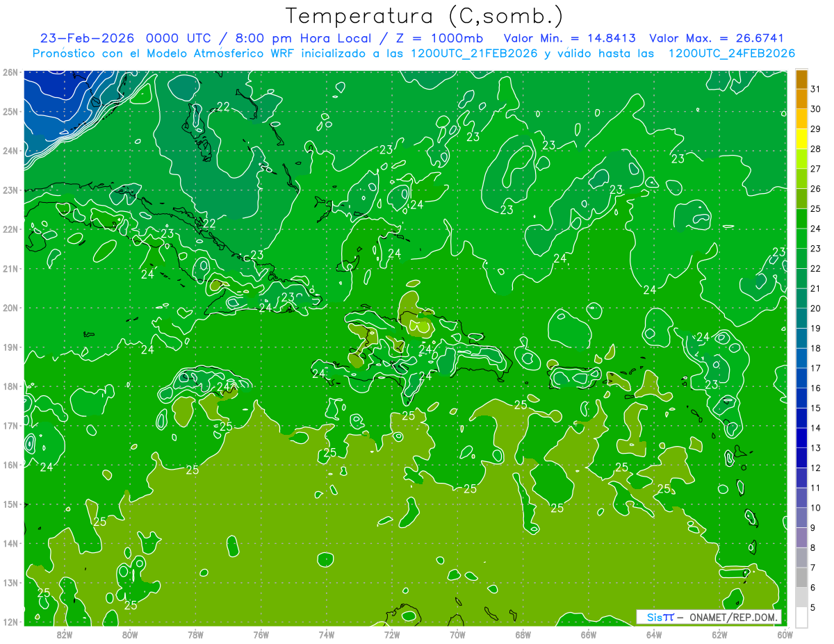
Task: Click the '12' value on the color scale
Action: click(x=816, y=468)
